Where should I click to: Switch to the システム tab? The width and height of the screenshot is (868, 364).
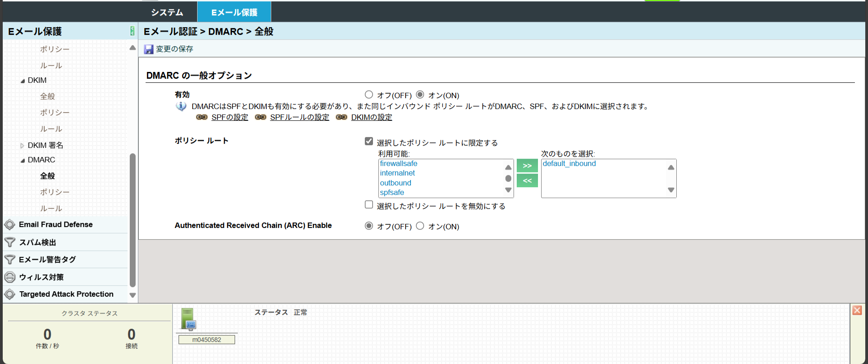tap(167, 12)
